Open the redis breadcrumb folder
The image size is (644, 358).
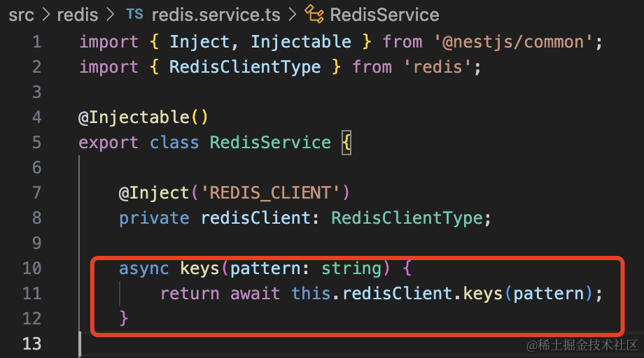point(78,15)
